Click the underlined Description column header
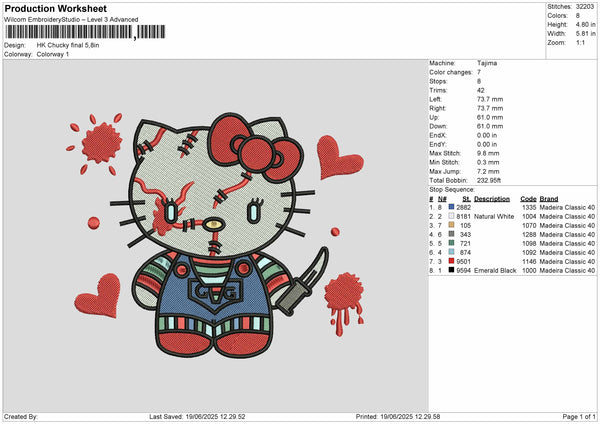 click(492, 199)
